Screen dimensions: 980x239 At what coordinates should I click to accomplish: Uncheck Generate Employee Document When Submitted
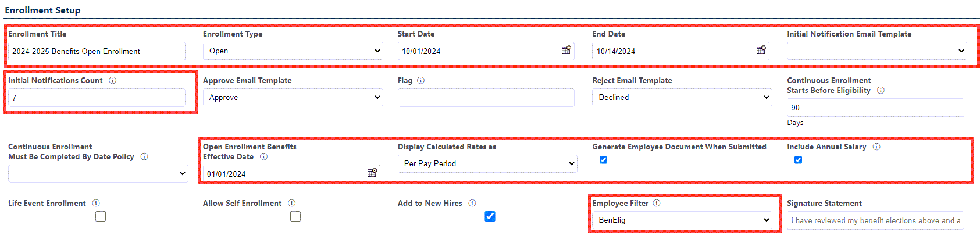click(603, 160)
